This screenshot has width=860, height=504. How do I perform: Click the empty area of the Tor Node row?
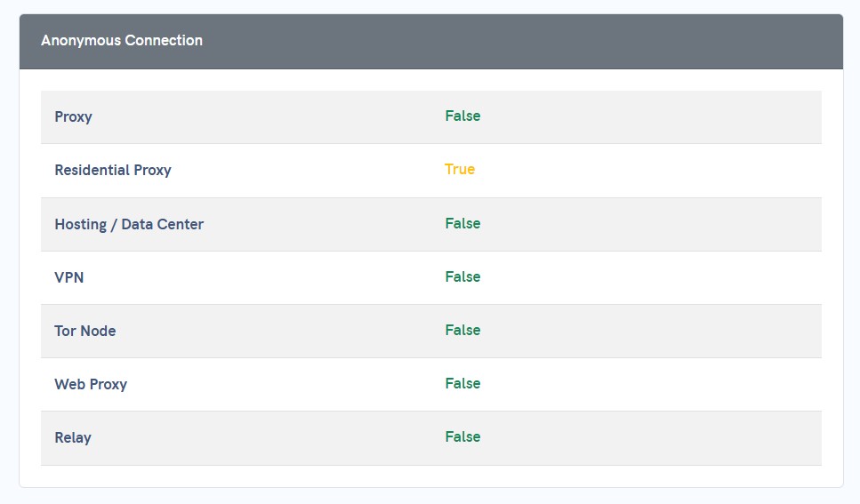pyautogui.click(x=647, y=332)
